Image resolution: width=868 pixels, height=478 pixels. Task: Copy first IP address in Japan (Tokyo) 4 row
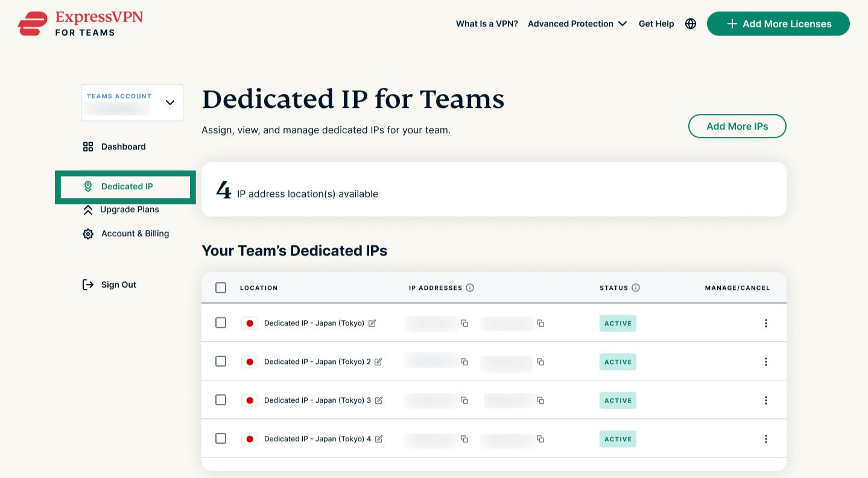[x=464, y=439]
